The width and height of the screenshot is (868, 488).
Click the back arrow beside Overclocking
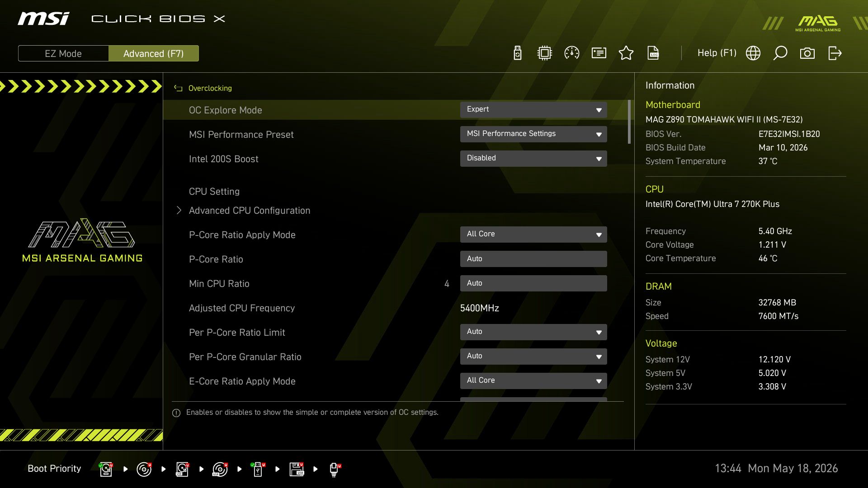click(x=178, y=89)
